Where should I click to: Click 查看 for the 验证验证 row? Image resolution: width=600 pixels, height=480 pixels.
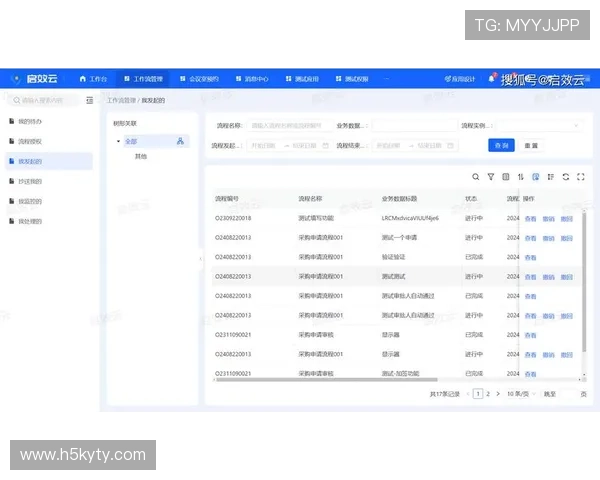[x=530, y=258]
